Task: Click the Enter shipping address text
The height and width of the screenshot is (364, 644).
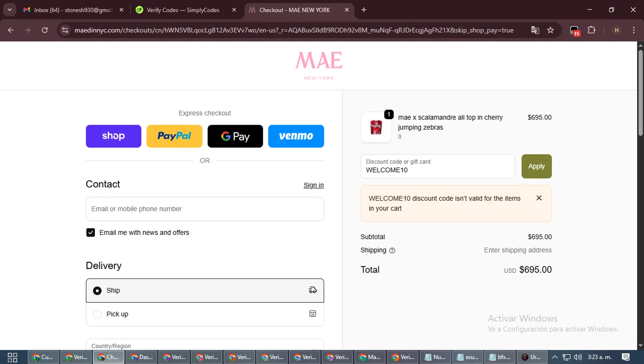Action: pyautogui.click(x=518, y=250)
